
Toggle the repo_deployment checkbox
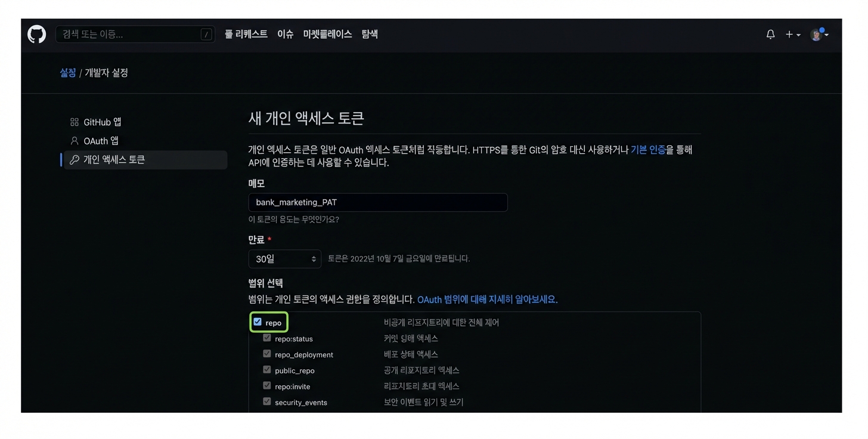[x=267, y=354]
